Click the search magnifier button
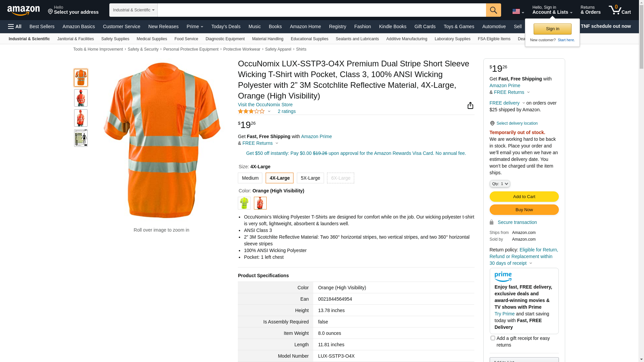The width and height of the screenshot is (644, 362). (x=493, y=10)
